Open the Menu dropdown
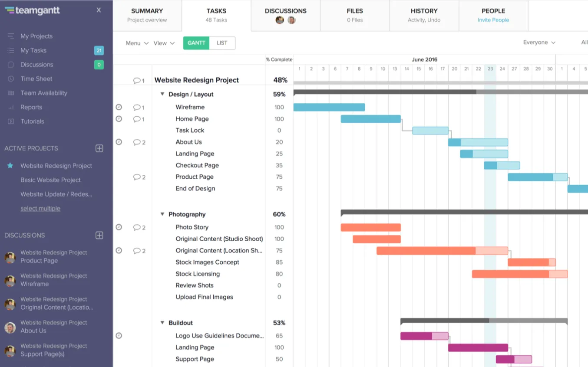 [x=137, y=43]
